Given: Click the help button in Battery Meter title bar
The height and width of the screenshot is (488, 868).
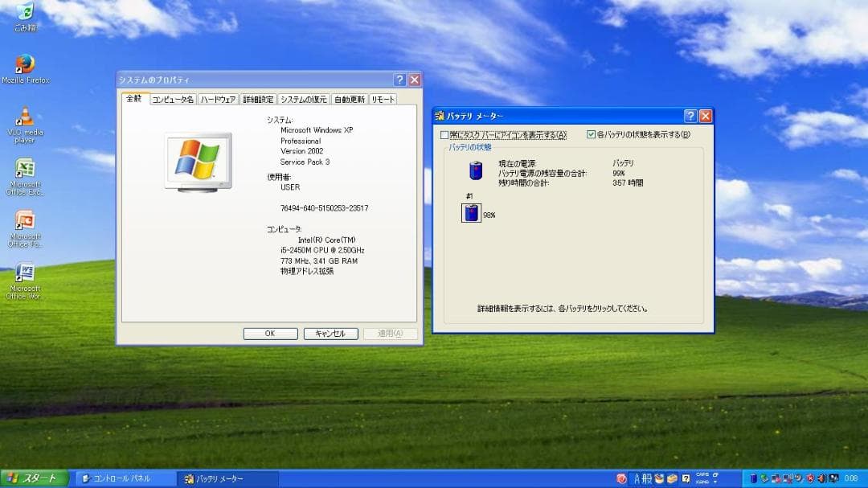Looking at the screenshot, I should point(690,116).
